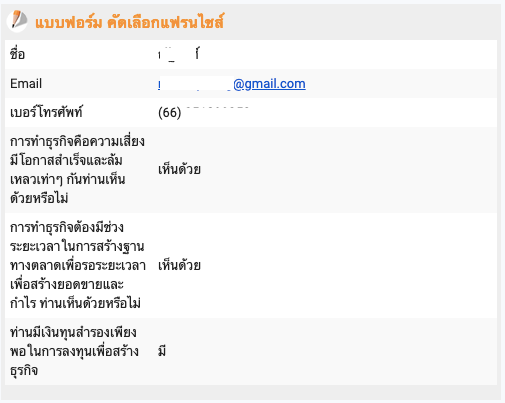Screen dimensions: 505x403
Task: Click the hidden email username portion
Action: [x=195, y=84]
